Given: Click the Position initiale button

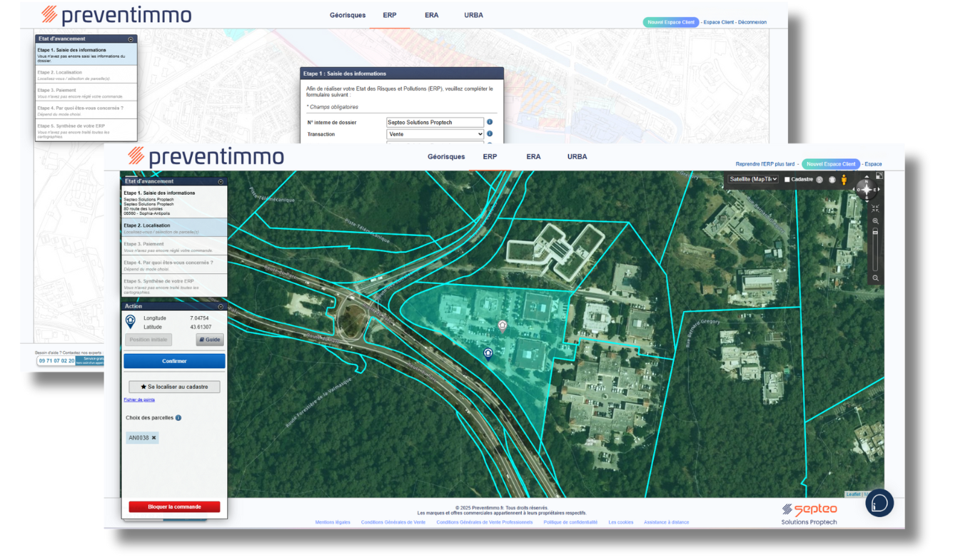Looking at the screenshot, I should pyautogui.click(x=148, y=340).
